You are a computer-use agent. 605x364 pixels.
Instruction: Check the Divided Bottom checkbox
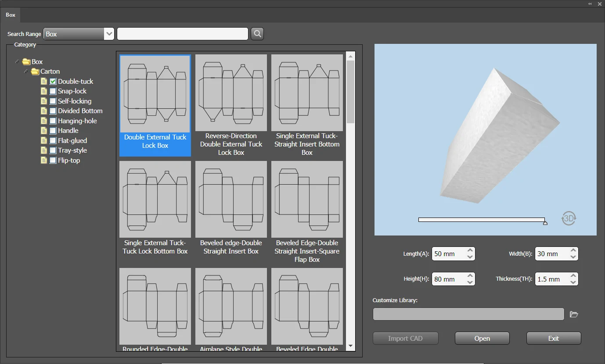coord(53,111)
